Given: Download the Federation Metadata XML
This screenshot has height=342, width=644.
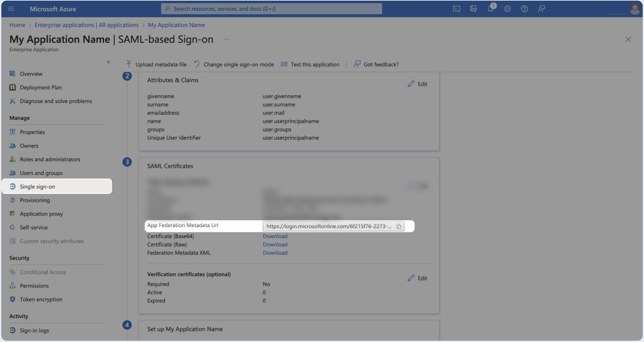Looking at the screenshot, I should [275, 253].
